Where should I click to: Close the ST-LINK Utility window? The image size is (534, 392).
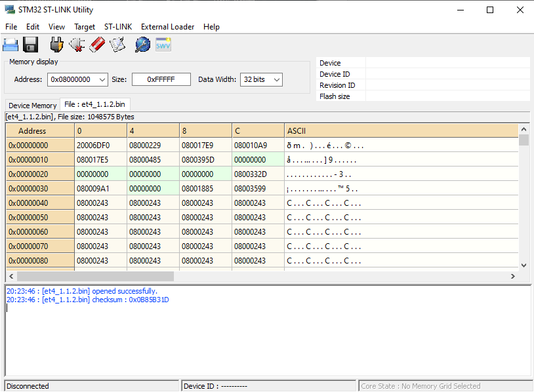click(x=520, y=10)
